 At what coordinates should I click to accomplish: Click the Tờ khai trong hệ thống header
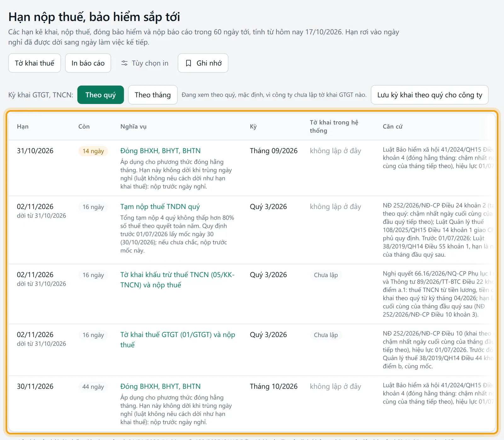point(334,126)
